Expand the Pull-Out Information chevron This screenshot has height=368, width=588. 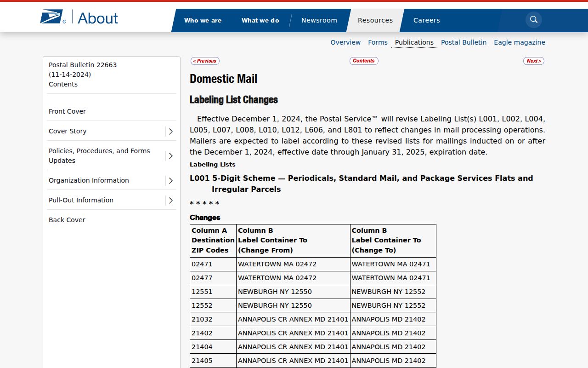pyautogui.click(x=170, y=200)
